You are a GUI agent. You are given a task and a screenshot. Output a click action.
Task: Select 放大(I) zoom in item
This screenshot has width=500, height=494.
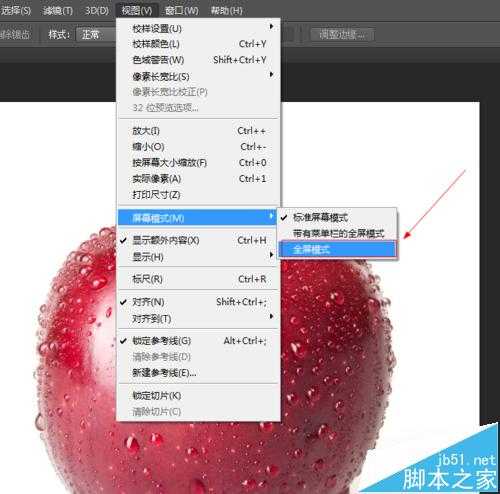198,131
